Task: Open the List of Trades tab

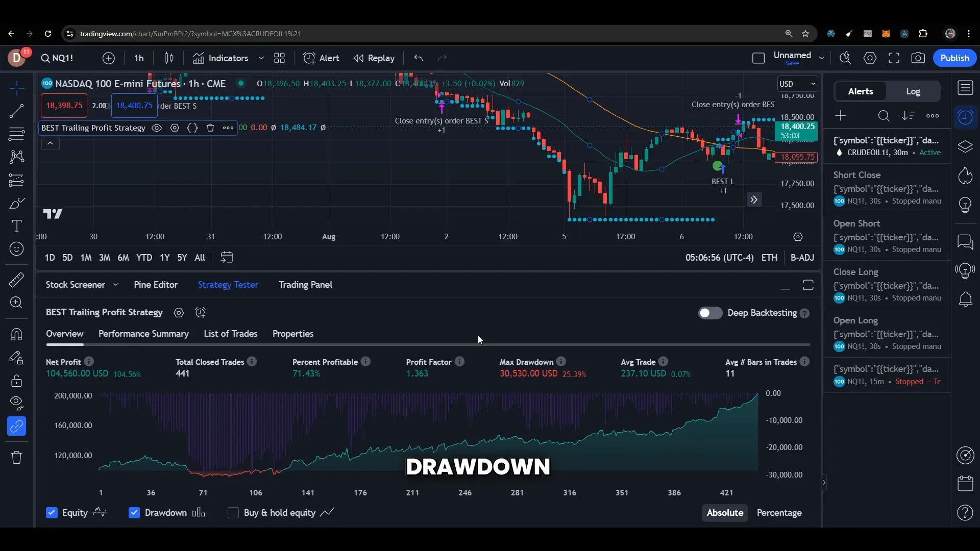Action: 231,334
